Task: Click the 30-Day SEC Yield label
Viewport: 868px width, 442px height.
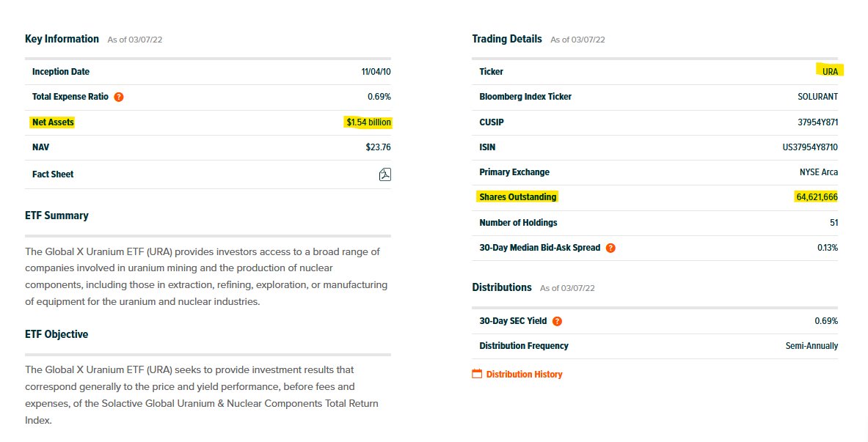Action: click(513, 321)
